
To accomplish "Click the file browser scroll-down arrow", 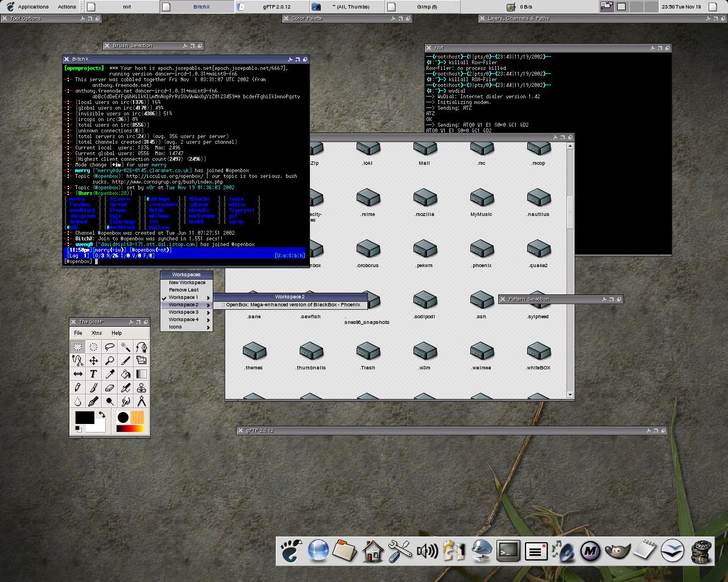I will pyautogui.click(x=570, y=394).
